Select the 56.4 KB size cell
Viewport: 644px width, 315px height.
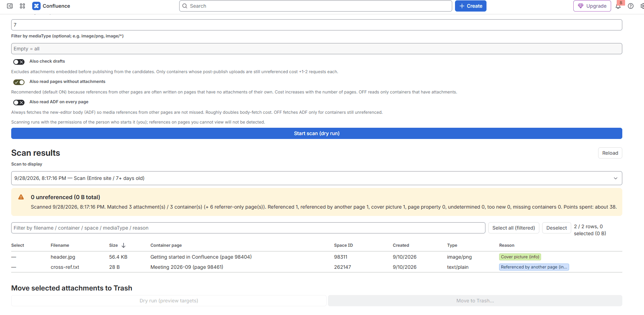pos(118,257)
